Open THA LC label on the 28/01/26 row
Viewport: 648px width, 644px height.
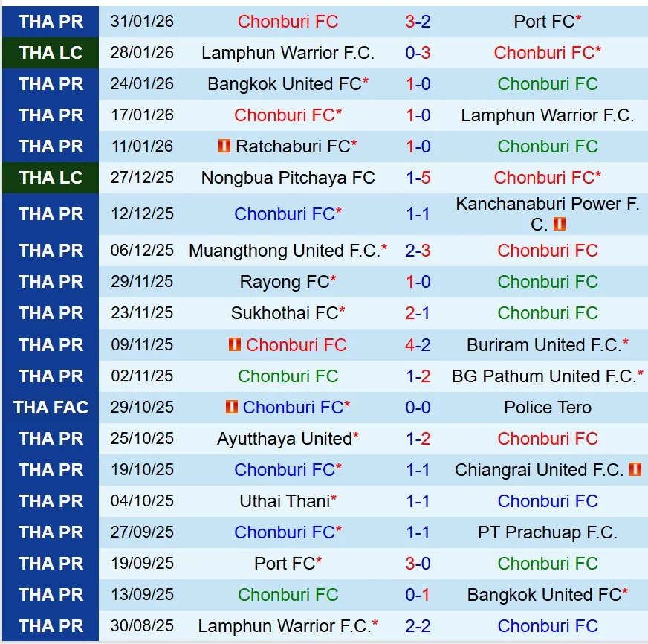pyautogui.click(x=51, y=53)
